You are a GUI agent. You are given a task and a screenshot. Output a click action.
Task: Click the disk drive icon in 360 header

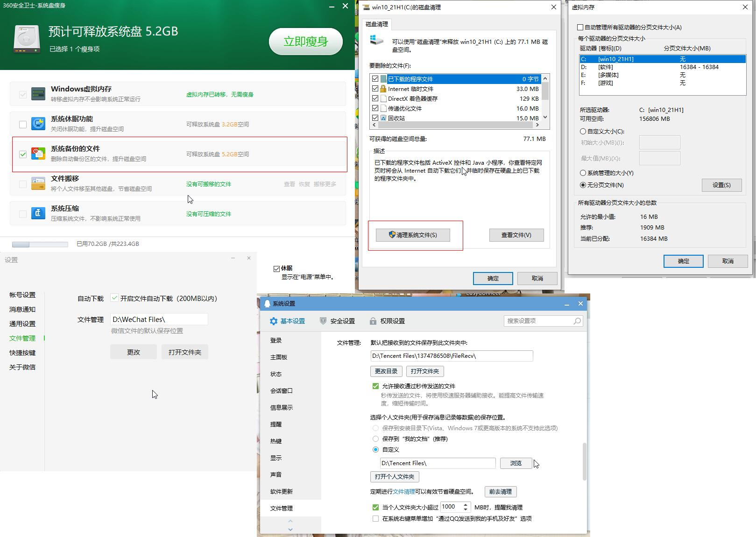coord(27,39)
